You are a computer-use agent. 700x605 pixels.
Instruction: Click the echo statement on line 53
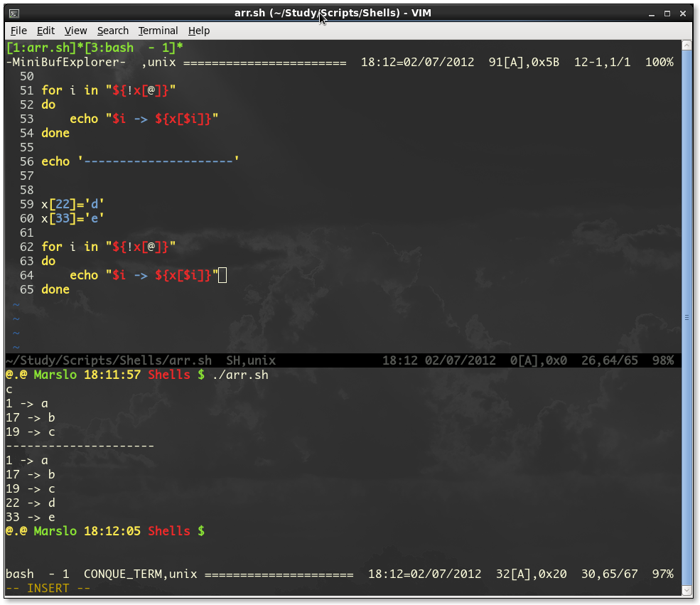144,119
